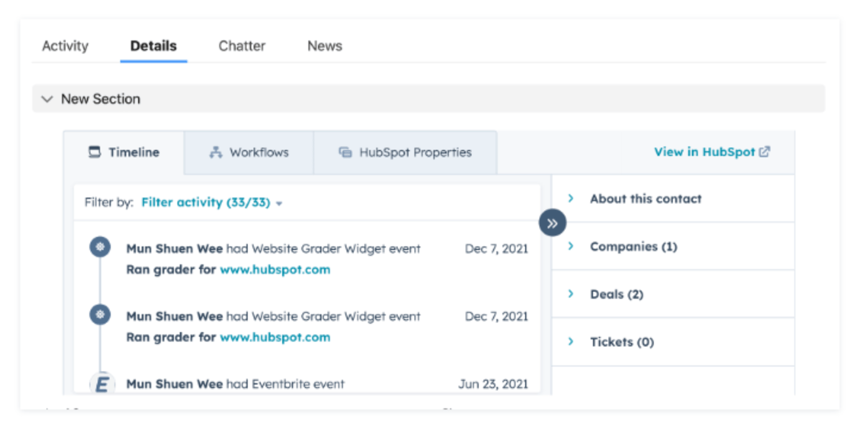Click the gear icon on the second Website Grader event
This screenshot has height=432, width=868.
[99, 315]
